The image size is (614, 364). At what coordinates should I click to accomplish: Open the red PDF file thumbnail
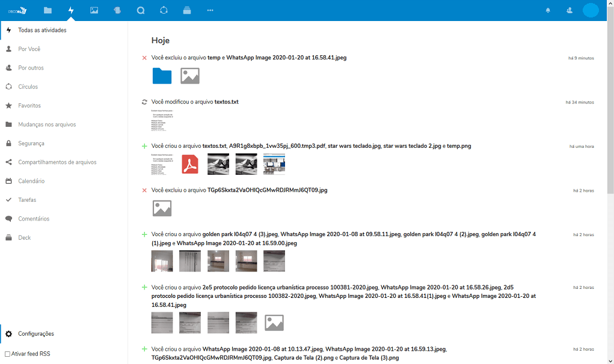tap(190, 164)
